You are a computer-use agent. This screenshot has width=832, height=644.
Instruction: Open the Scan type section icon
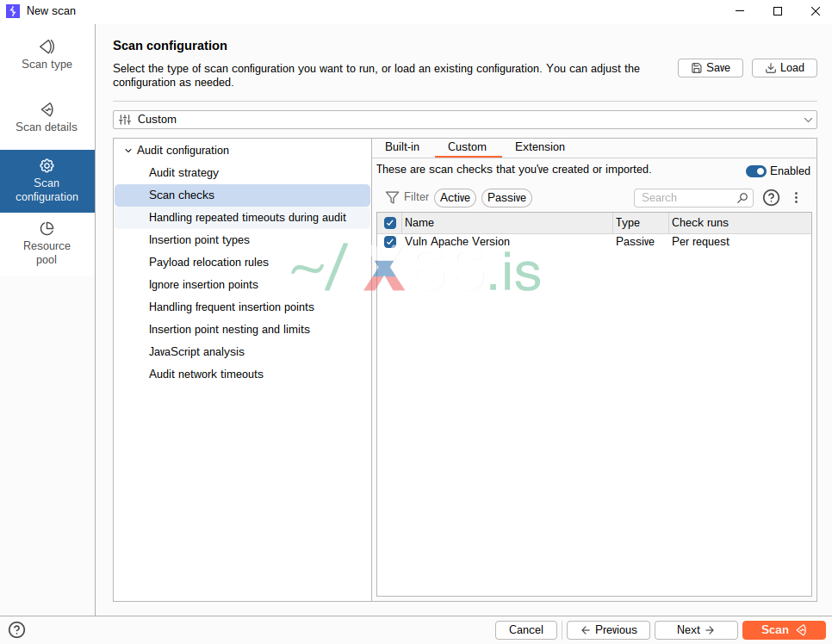click(x=47, y=46)
